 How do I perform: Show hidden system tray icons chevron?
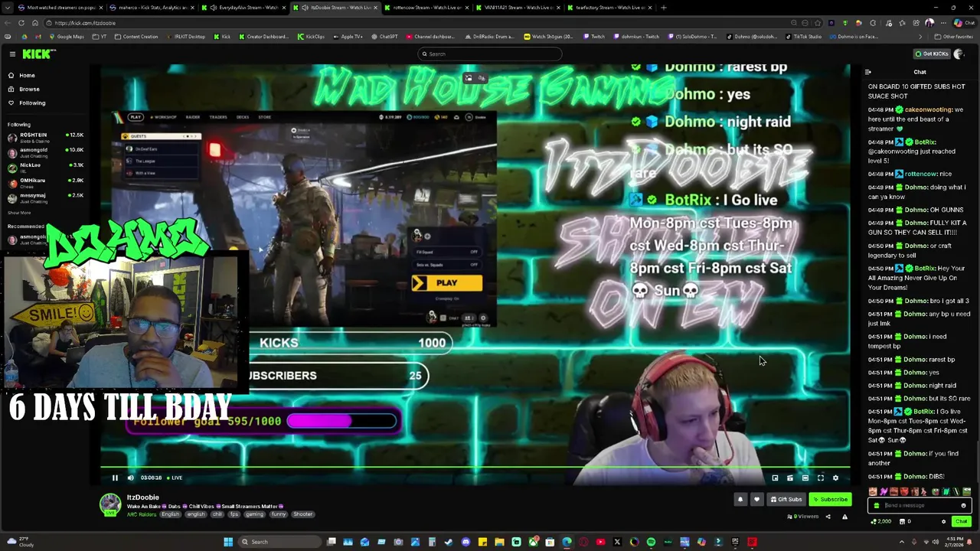pyautogui.click(x=901, y=542)
